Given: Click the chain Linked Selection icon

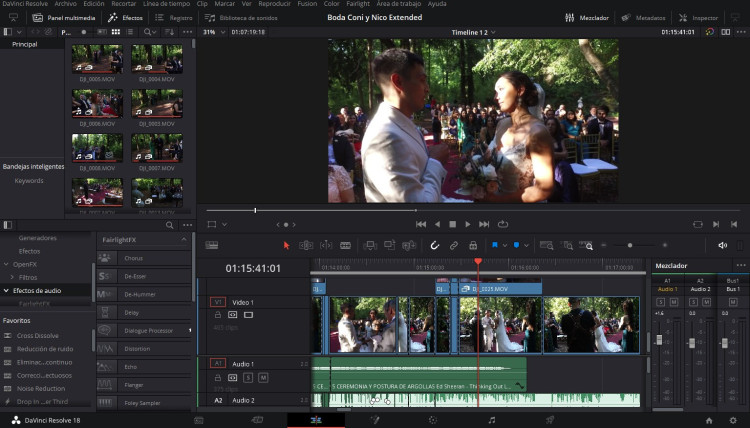Looking at the screenshot, I should coord(453,245).
